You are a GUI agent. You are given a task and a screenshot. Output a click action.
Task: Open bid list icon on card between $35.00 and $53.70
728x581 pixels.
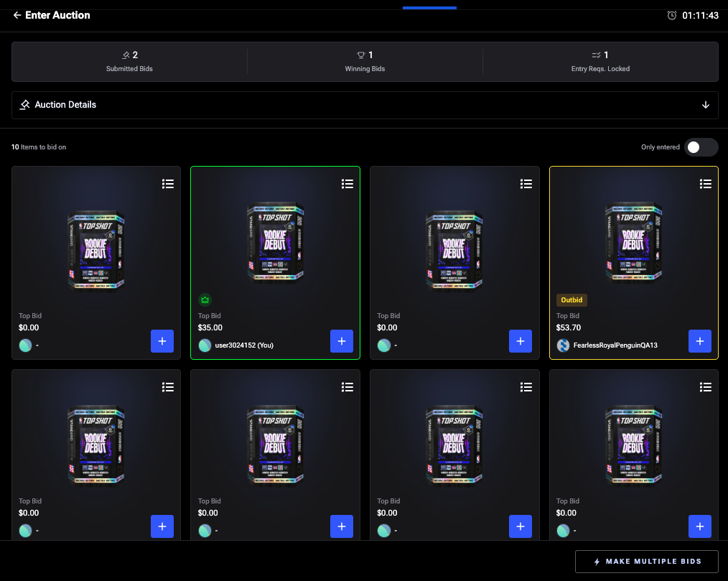pos(526,184)
